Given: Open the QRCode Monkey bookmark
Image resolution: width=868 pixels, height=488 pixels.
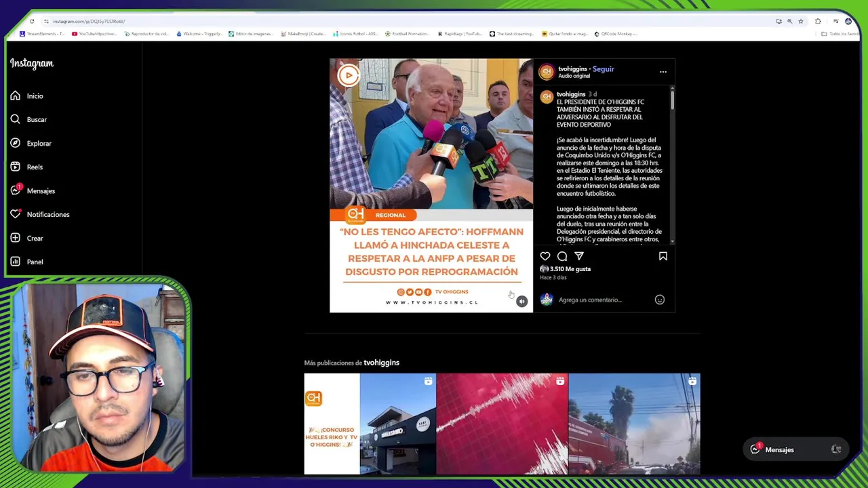Looking at the screenshot, I should click(x=616, y=34).
